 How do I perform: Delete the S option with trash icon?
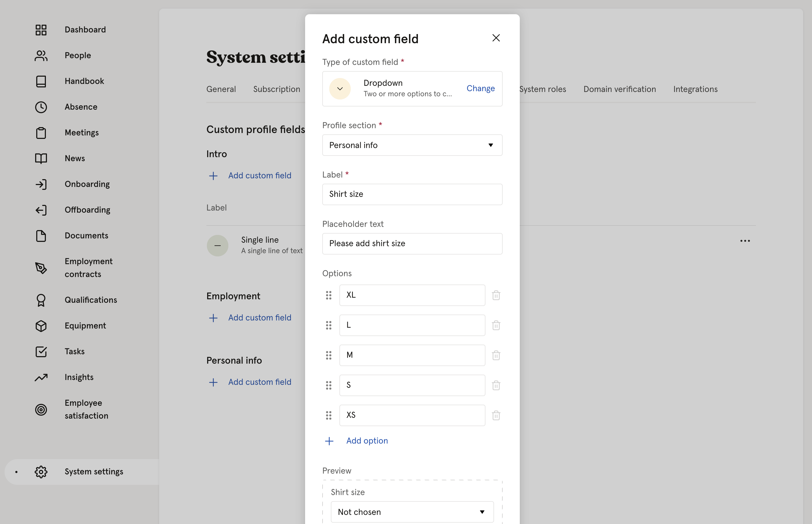pos(496,385)
